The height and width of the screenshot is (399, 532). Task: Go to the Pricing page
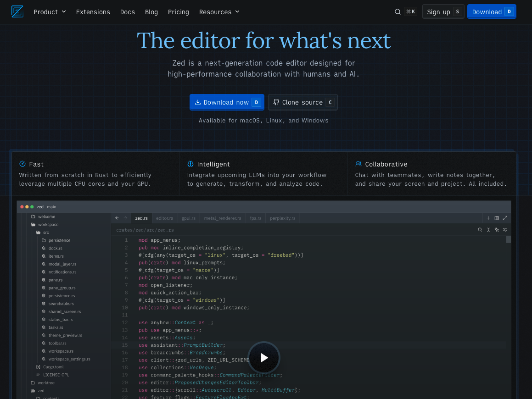tap(179, 12)
